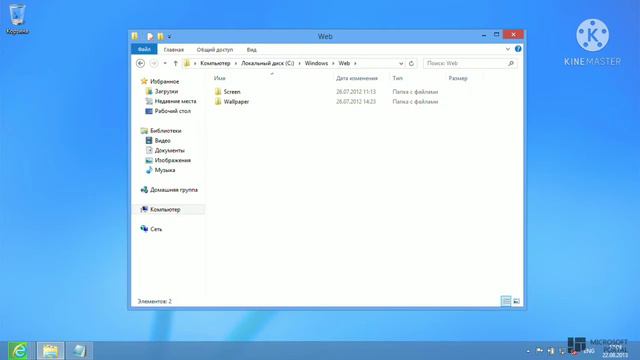This screenshot has width=640, height=360.
Task: Open the address bar history dropdown
Action: point(401,63)
